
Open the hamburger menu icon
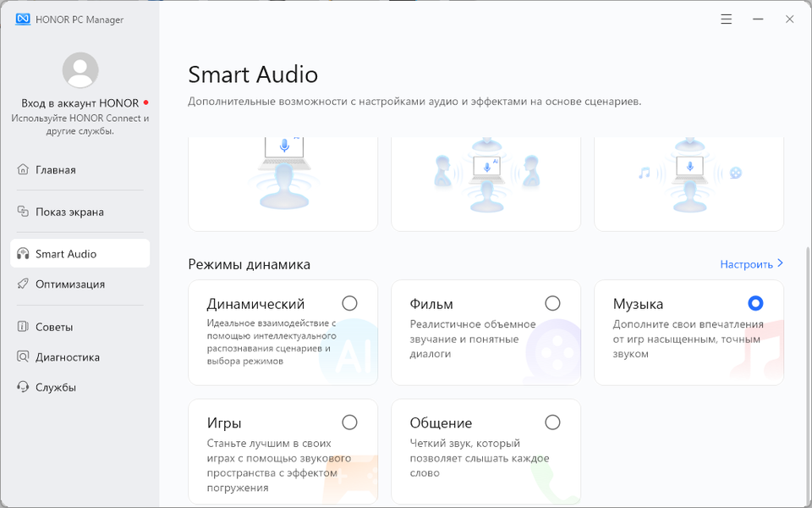726,19
